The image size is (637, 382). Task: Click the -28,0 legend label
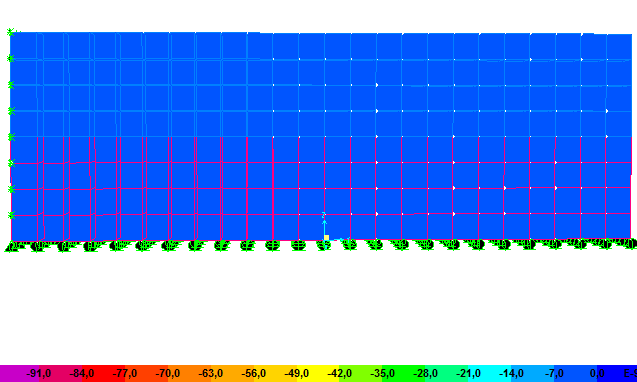click(x=425, y=373)
